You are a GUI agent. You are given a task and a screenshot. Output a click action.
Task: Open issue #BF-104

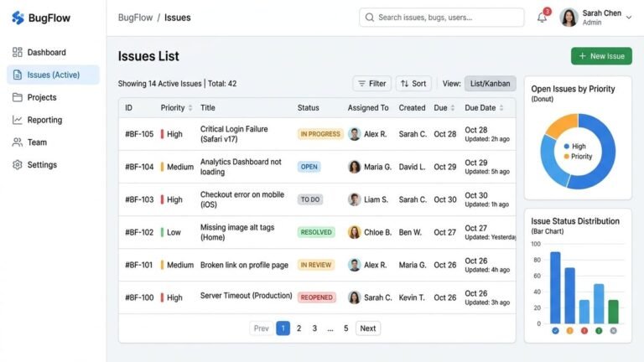(x=139, y=167)
